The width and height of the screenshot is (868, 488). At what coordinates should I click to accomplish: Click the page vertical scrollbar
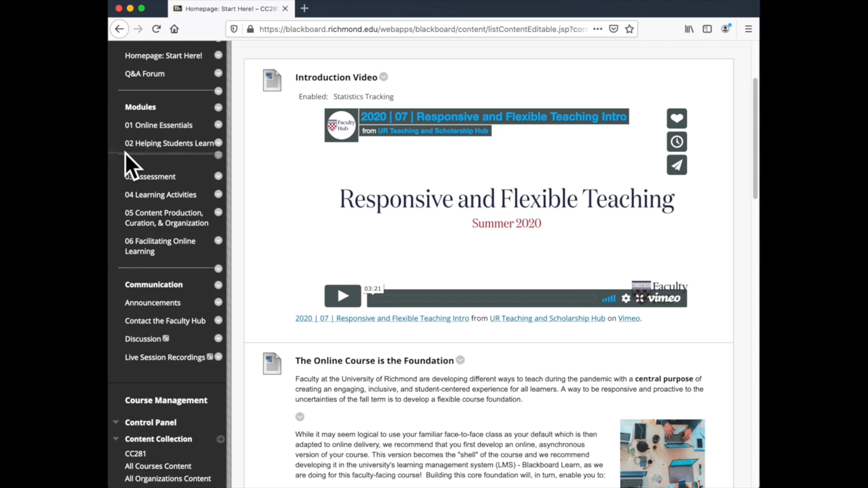pyautogui.click(x=755, y=138)
